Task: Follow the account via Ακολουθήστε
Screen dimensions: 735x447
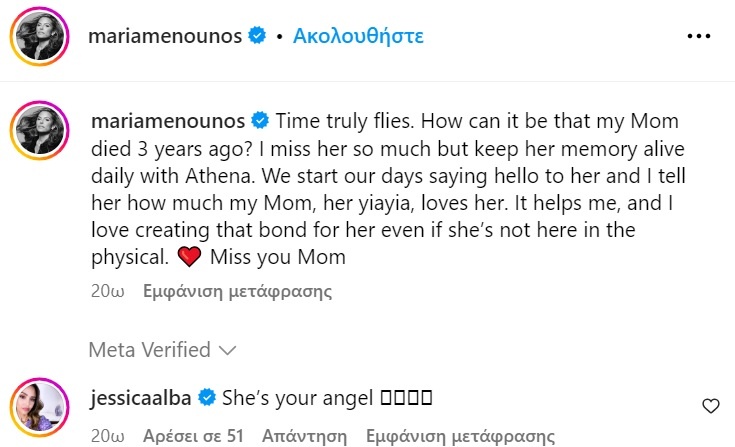Action: 357,36
